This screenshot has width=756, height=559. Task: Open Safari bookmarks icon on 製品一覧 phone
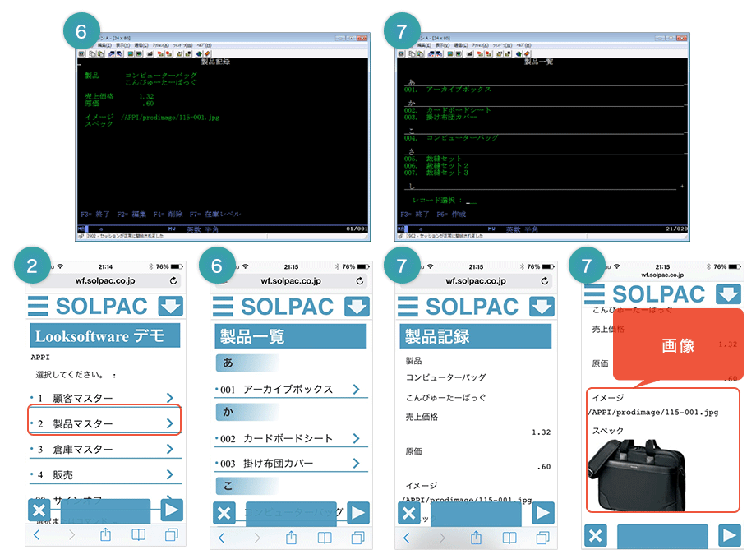325,537
